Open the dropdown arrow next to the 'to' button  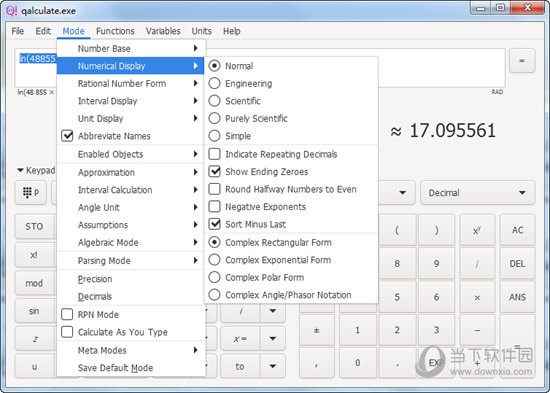coord(273,366)
